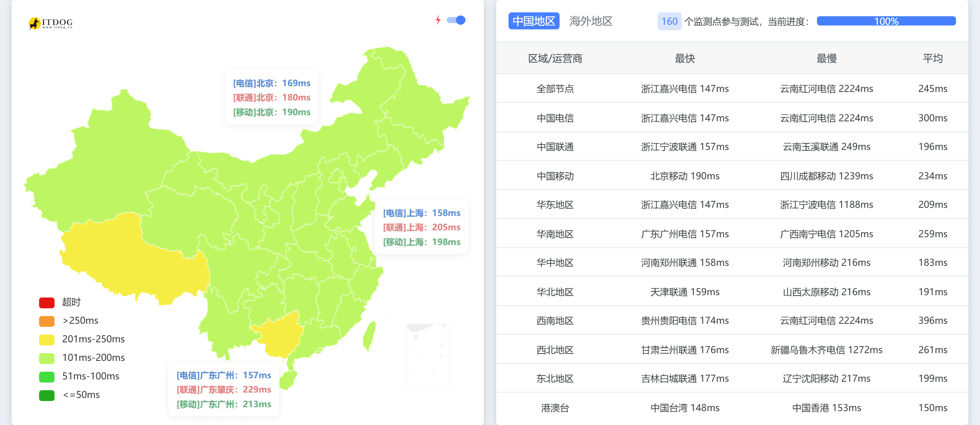Click the 中国移动 row label
The height and width of the screenshot is (425, 980).
555,176
